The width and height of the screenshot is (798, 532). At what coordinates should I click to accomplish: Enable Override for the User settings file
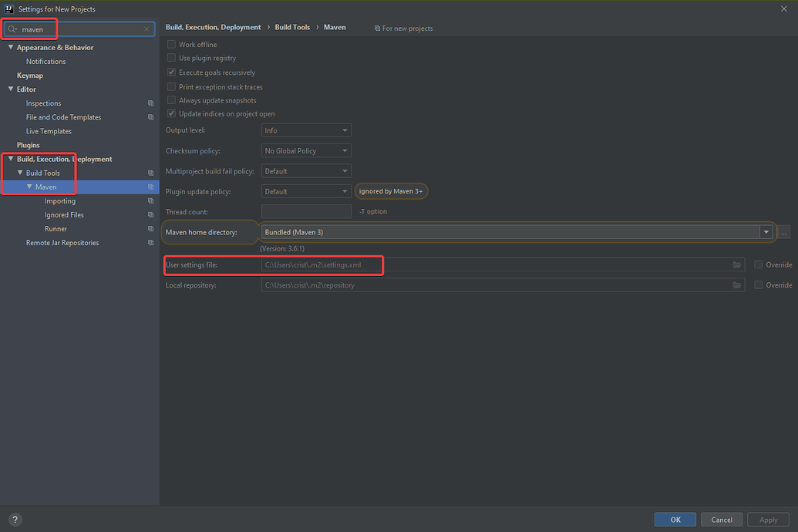tap(758, 264)
